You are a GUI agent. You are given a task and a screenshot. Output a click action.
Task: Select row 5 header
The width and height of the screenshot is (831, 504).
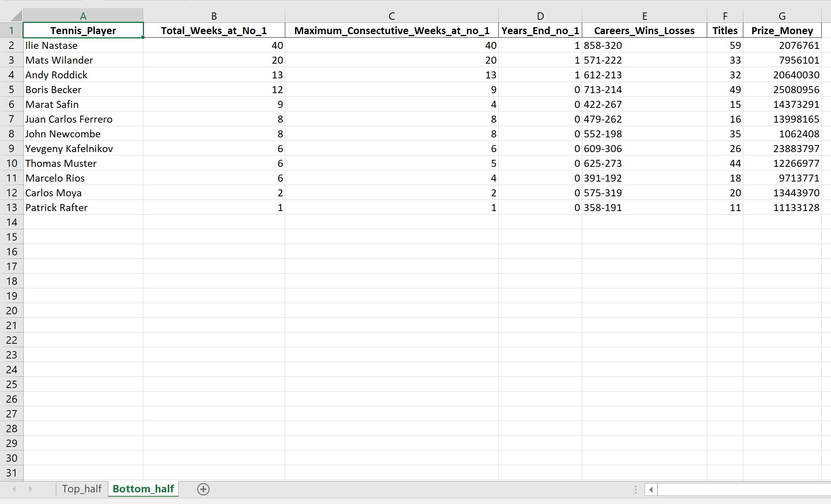[x=12, y=90]
